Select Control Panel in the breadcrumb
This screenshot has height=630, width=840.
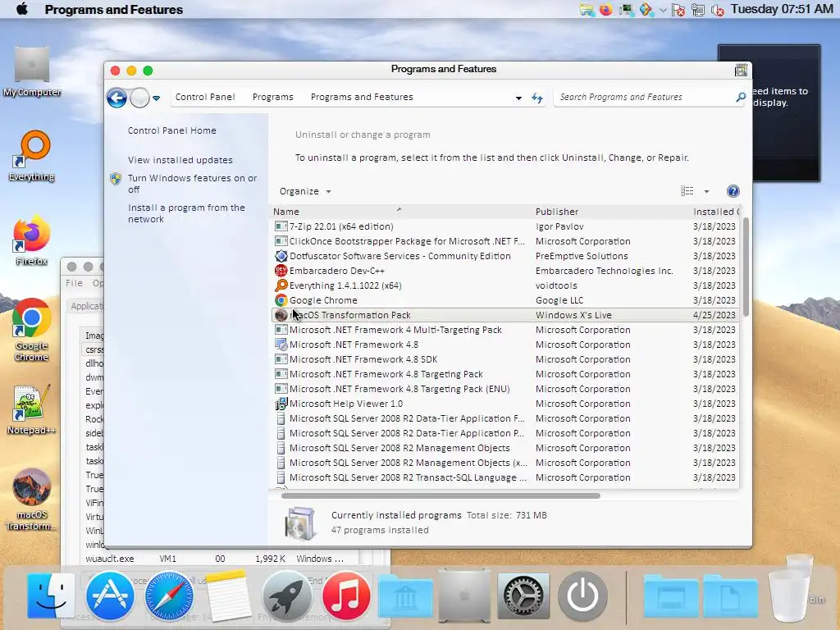pos(205,97)
